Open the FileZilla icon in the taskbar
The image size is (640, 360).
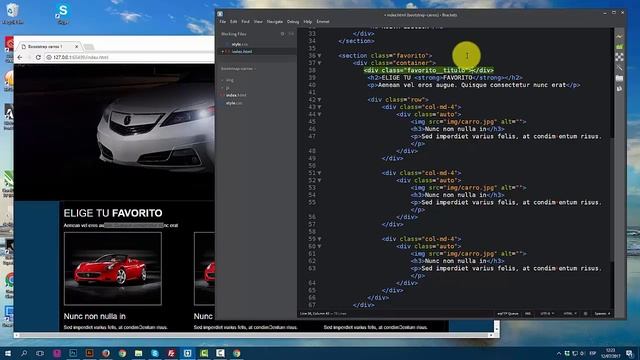pos(171,353)
